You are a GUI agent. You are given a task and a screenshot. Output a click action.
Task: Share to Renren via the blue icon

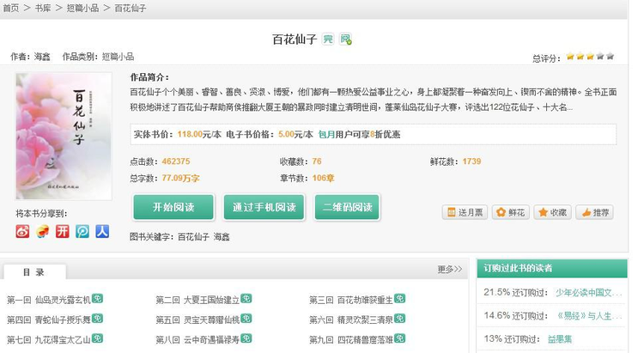102,231
